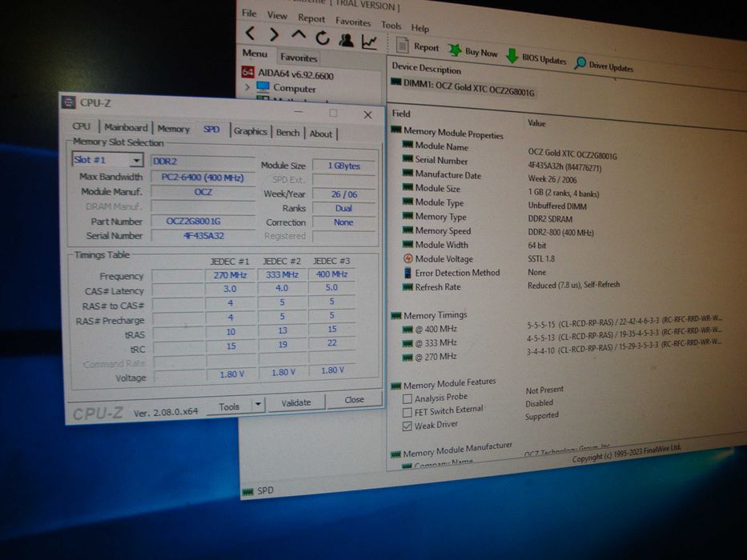Click AIDA64 back navigation arrow
The height and width of the screenshot is (560, 747).
[x=250, y=34]
